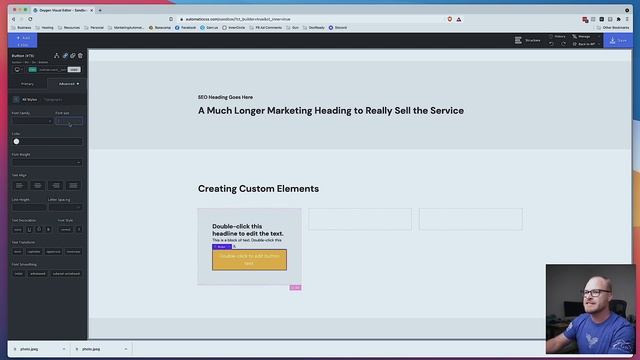Select the yellow button in the card
Screen dimensions: 640x360
249,260
